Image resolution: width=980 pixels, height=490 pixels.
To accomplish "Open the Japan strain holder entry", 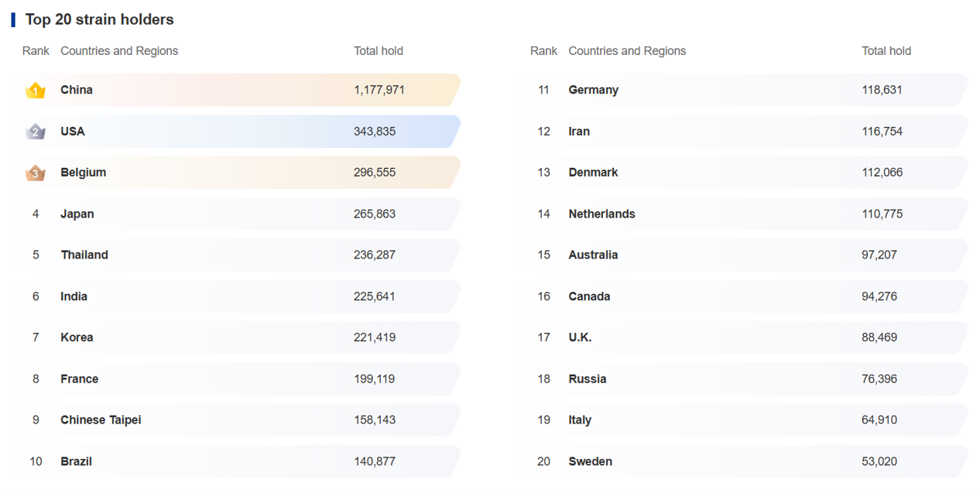I will pos(77,214).
